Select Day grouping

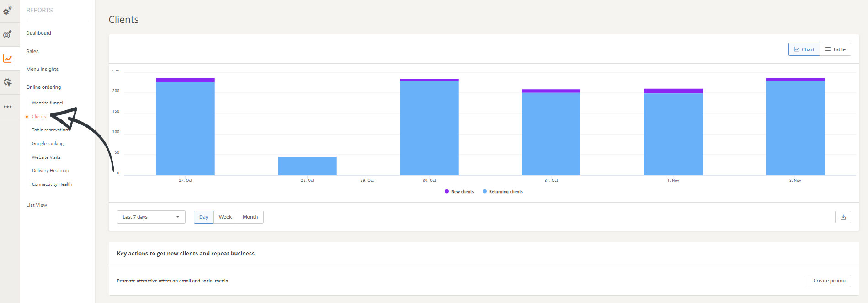point(203,217)
